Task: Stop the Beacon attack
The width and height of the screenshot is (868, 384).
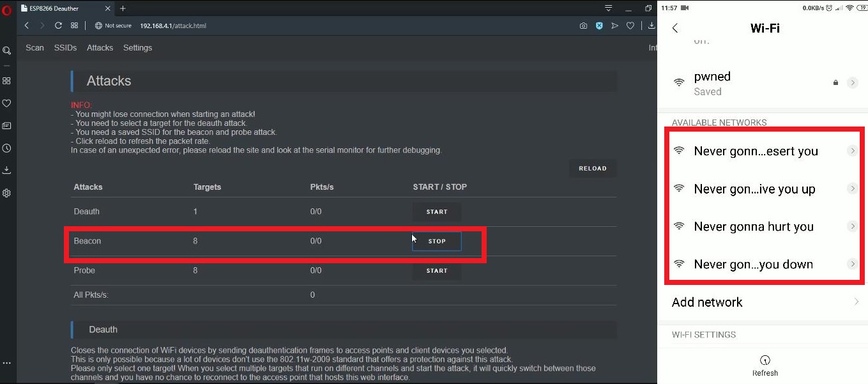Action: click(x=437, y=242)
